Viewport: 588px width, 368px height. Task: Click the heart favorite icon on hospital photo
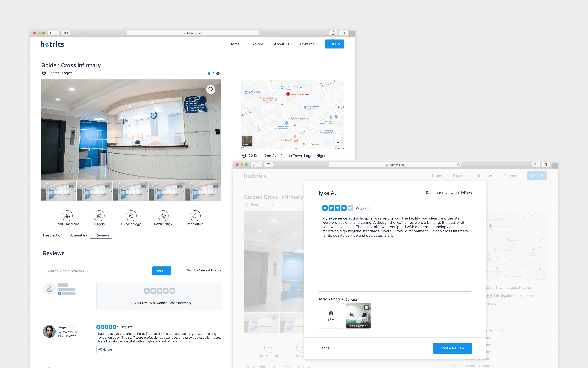coord(211,89)
